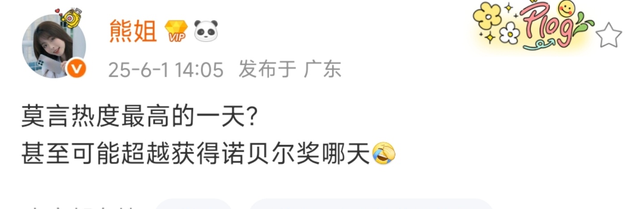Click the 25-6-1 14:05 timestamp

(x=166, y=70)
